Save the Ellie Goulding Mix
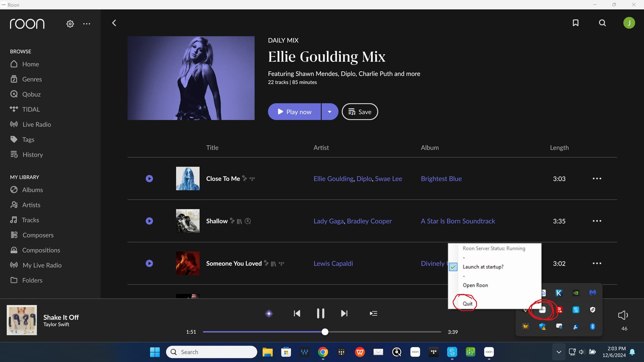The width and height of the screenshot is (644, 362). 360,112
